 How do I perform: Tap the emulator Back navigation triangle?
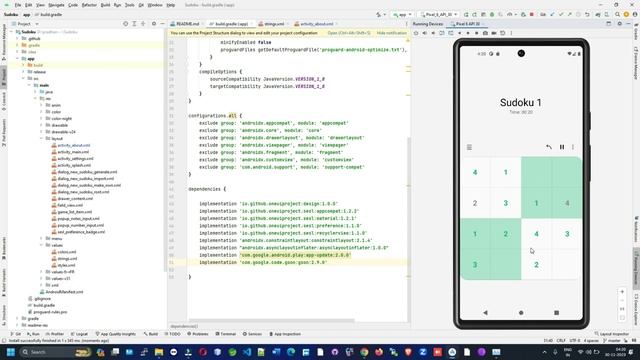click(485, 313)
